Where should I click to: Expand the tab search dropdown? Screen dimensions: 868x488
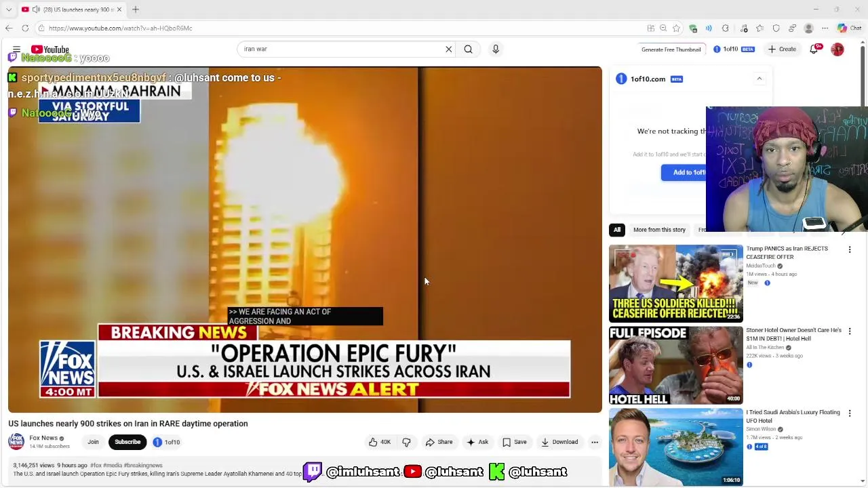pos(8,9)
